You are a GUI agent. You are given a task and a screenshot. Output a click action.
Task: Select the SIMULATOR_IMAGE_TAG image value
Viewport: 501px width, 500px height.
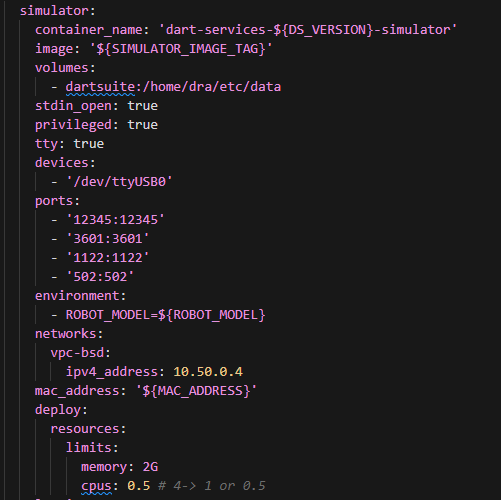click(181, 49)
